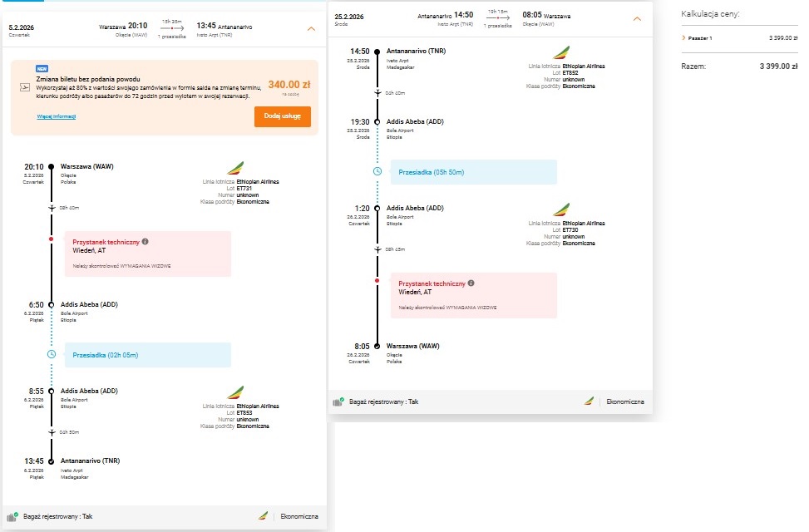Click the blue NEW badge in the promo box

(42, 69)
